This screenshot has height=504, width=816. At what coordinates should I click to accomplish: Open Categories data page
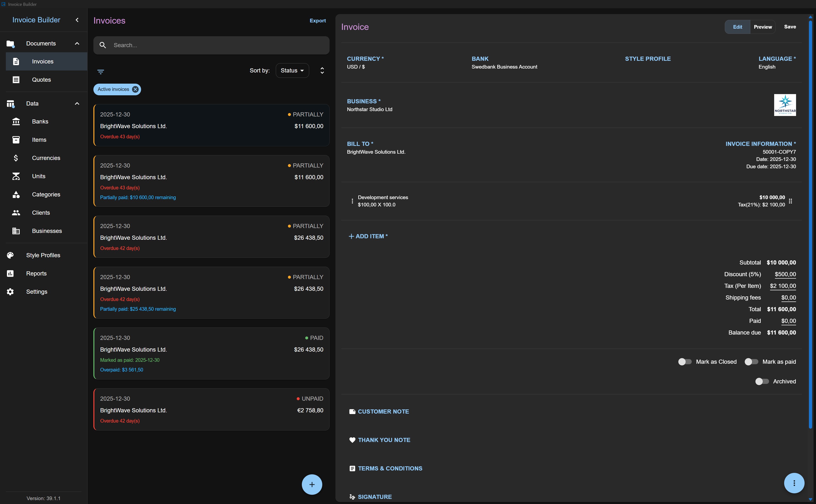[47, 194]
